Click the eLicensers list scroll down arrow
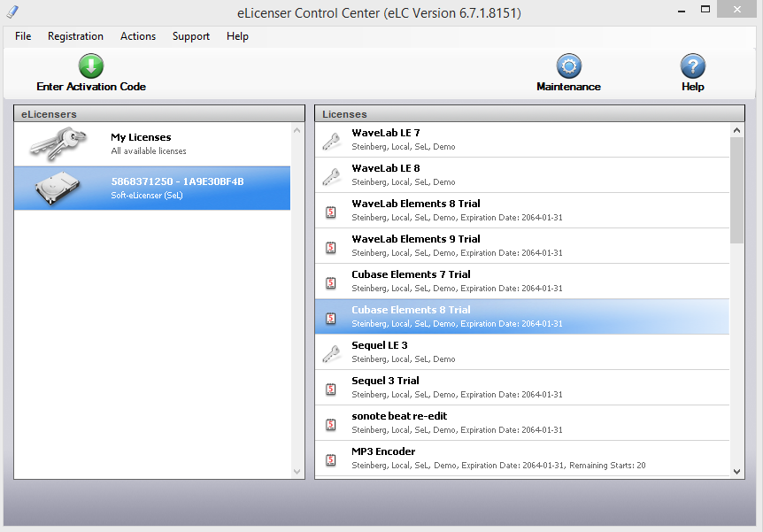 (297, 471)
